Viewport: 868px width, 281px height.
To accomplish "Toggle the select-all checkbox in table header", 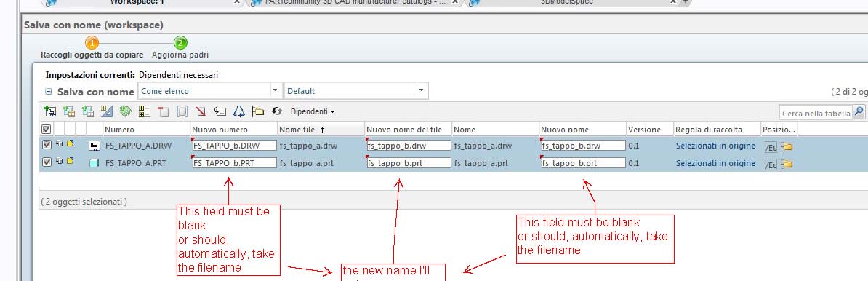I will coord(47,129).
